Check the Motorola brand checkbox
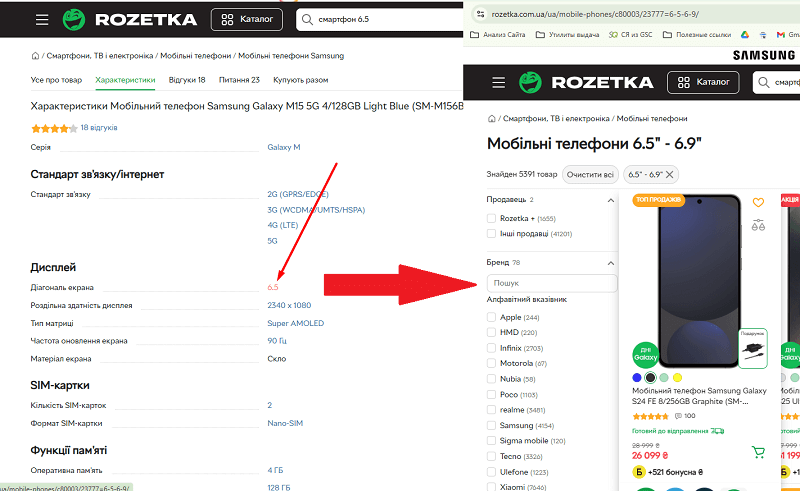Image resolution: width=800 pixels, height=491 pixels. click(491, 363)
